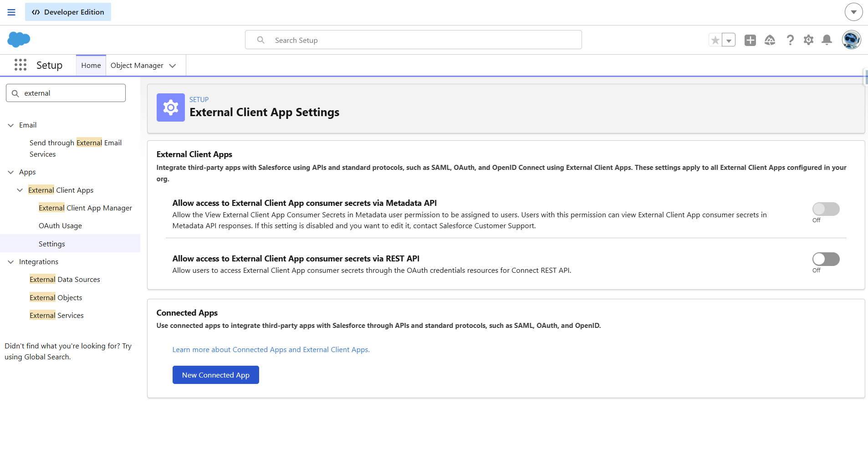Open the favorites list dropdown arrow
Viewport: 868px width, 465px height.
729,40
